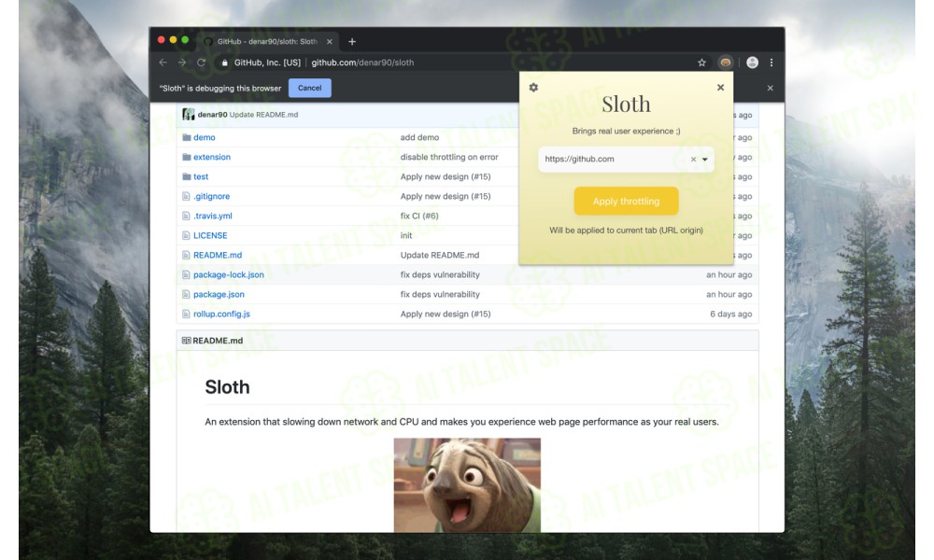This screenshot has height=560, width=934.
Task: Open 'init' commit message
Action: click(406, 235)
